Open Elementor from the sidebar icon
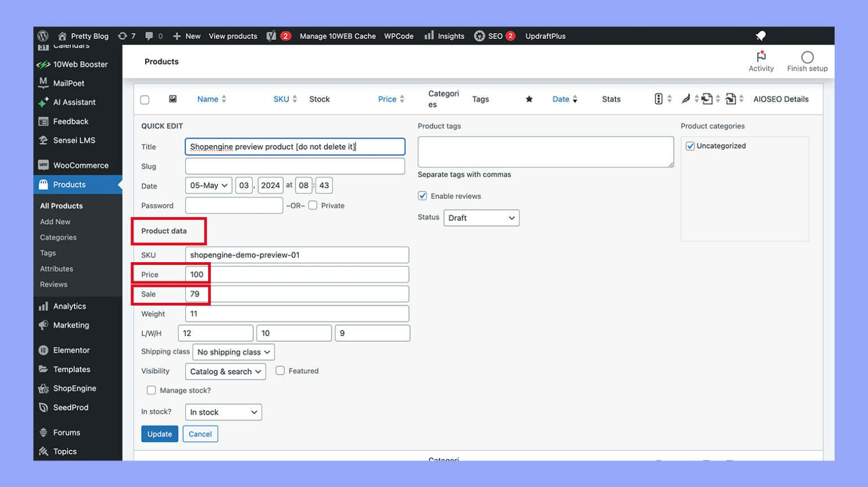The width and height of the screenshot is (868, 487). click(43, 350)
